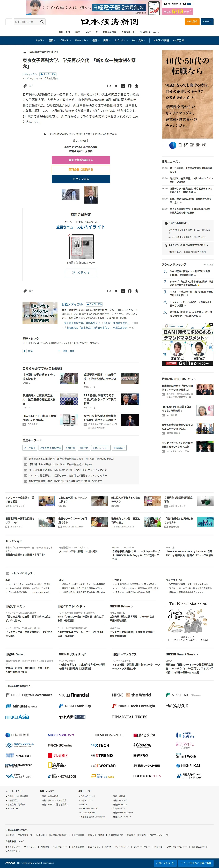Select the #東京女子医科大学 keyword tag
Screen dimensions: 219x868
pyautogui.click(x=51, y=448)
